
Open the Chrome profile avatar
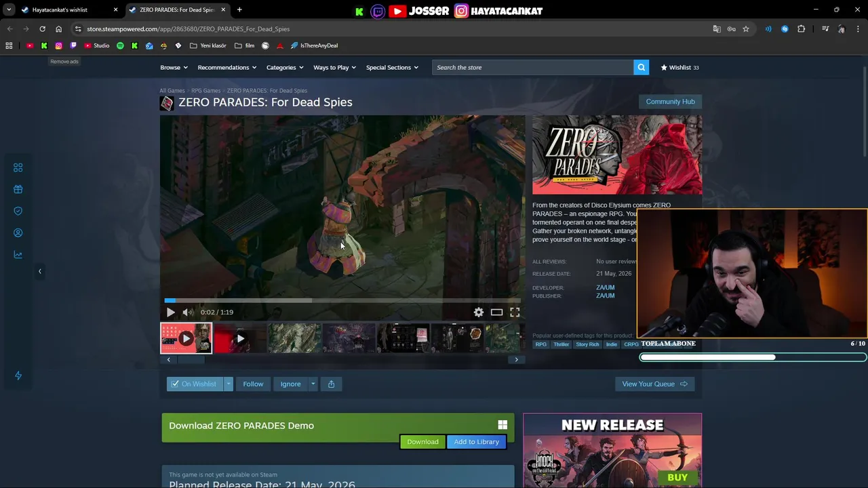coord(842,29)
